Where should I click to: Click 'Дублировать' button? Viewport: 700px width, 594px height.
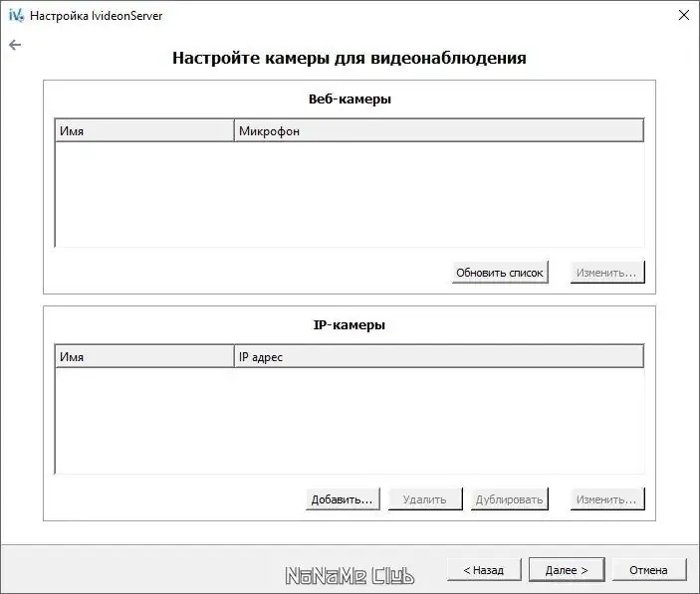510,498
